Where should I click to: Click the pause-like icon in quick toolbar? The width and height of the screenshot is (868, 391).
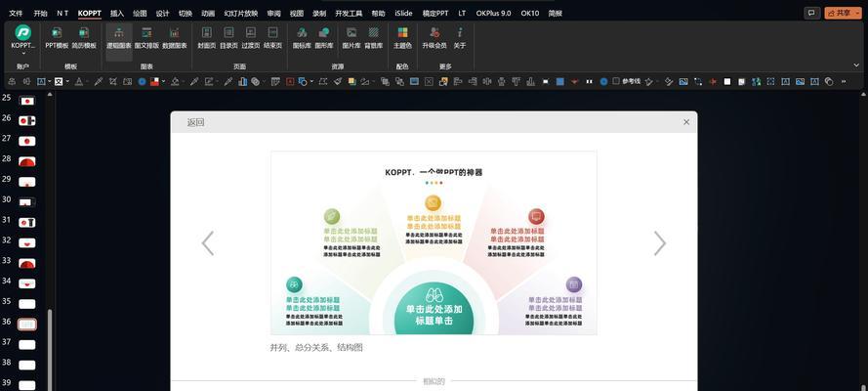pyautogui.click(x=589, y=81)
